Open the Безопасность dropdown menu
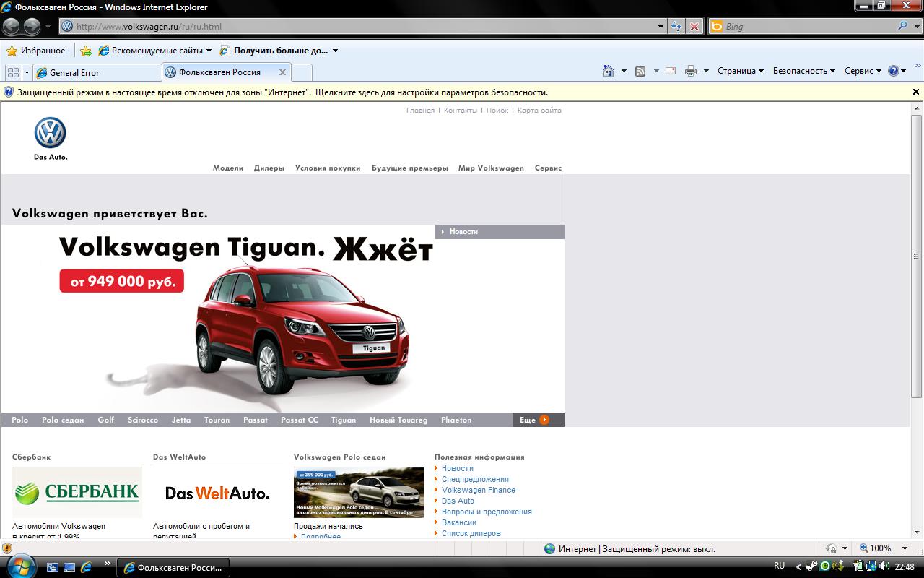Screen dimensions: 924x578 803,71
